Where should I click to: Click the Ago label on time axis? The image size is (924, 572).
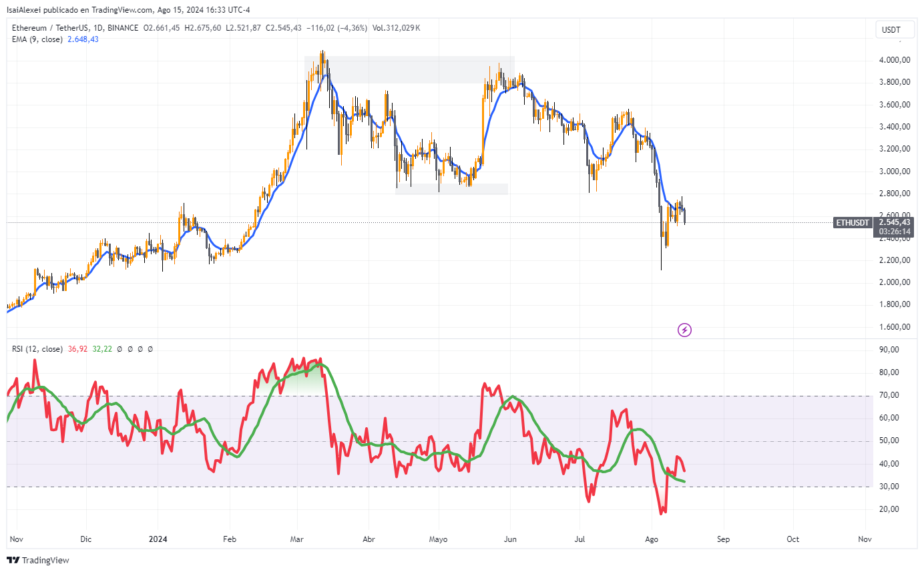coord(652,539)
